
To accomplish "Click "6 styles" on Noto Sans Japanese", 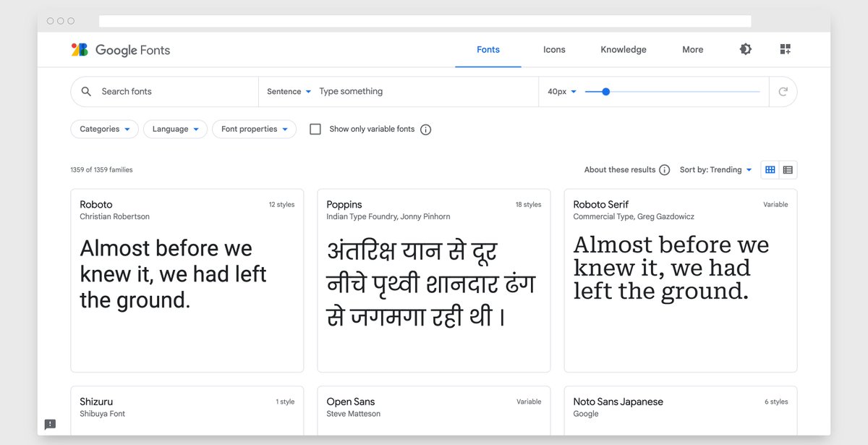I will 776,402.
